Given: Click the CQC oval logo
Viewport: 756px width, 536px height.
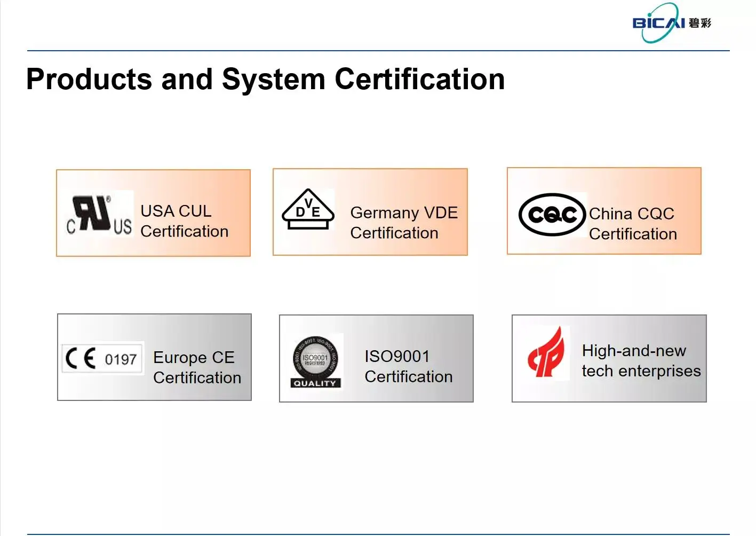Looking at the screenshot, I should point(552,215).
